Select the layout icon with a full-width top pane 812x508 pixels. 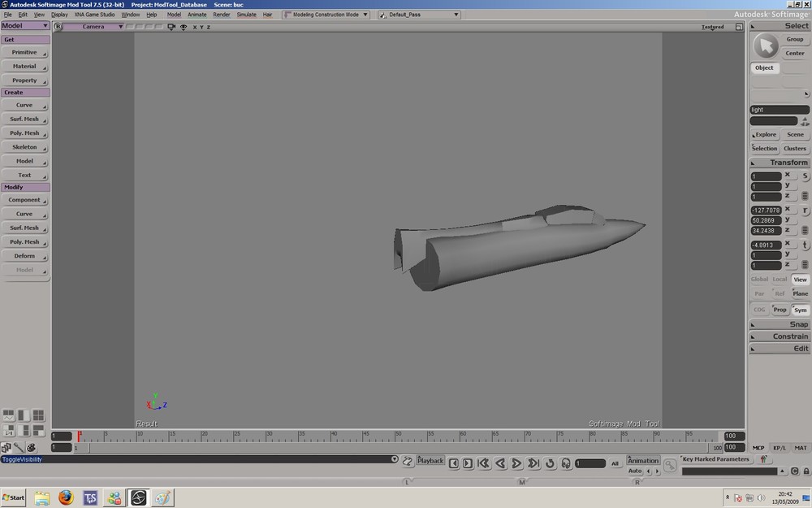[38, 430]
